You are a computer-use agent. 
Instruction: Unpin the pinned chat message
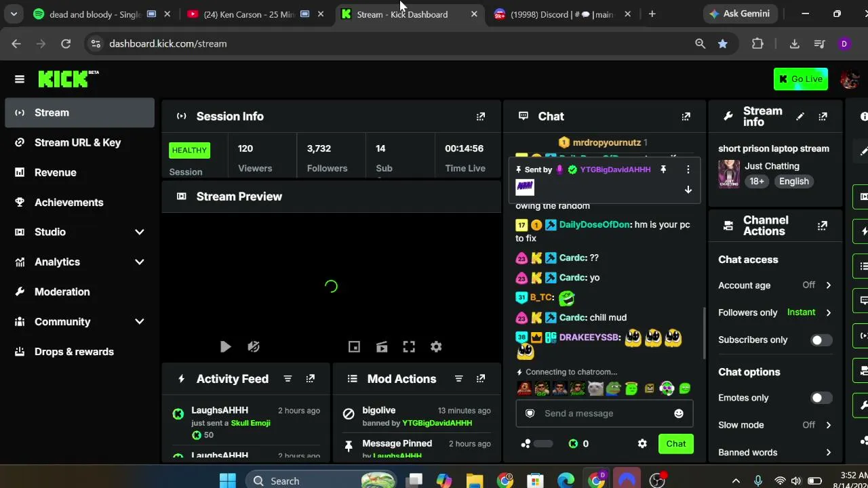click(x=663, y=169)
